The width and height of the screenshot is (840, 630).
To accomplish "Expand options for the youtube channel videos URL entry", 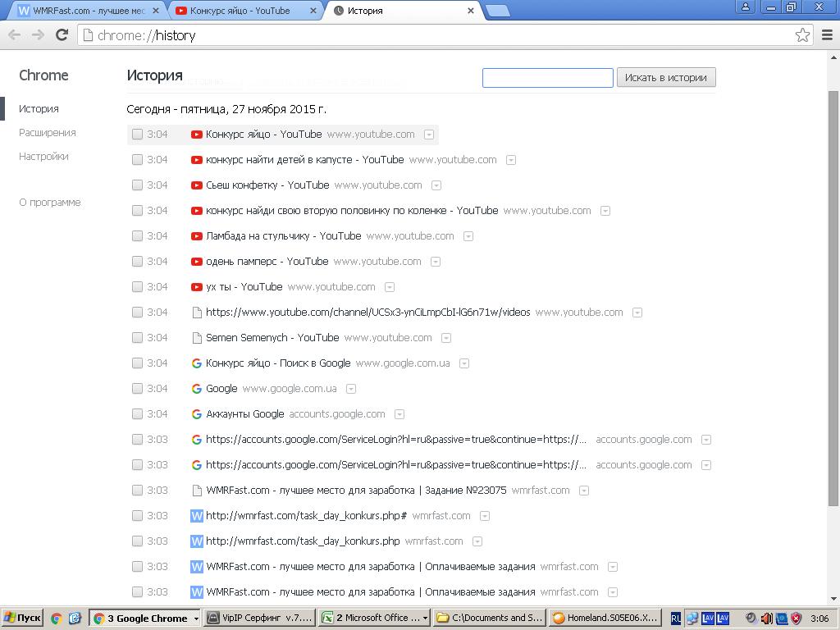I will [x=637, y=313].
